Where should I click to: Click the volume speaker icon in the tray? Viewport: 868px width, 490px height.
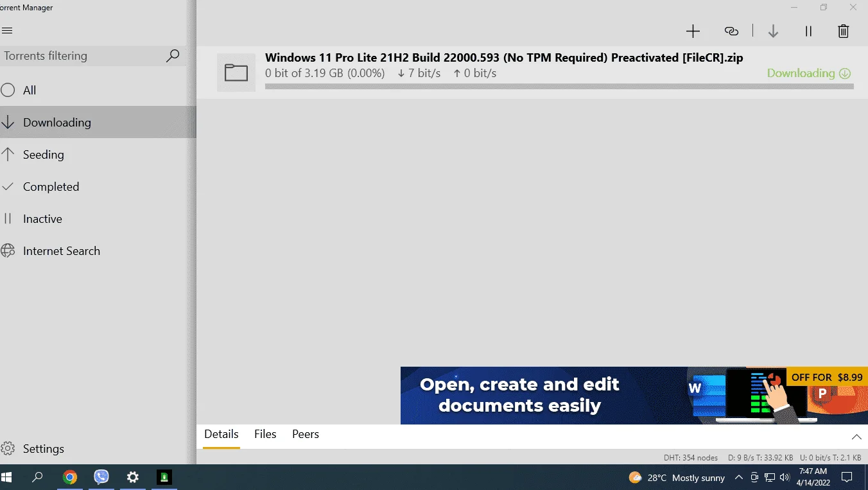tap(785, 478)
